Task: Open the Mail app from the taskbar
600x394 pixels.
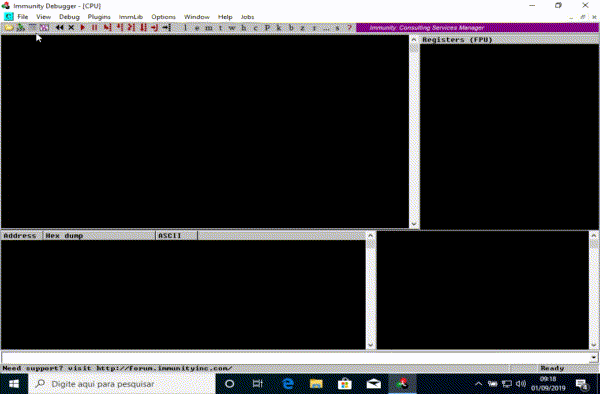Action: tap(373, 384)
